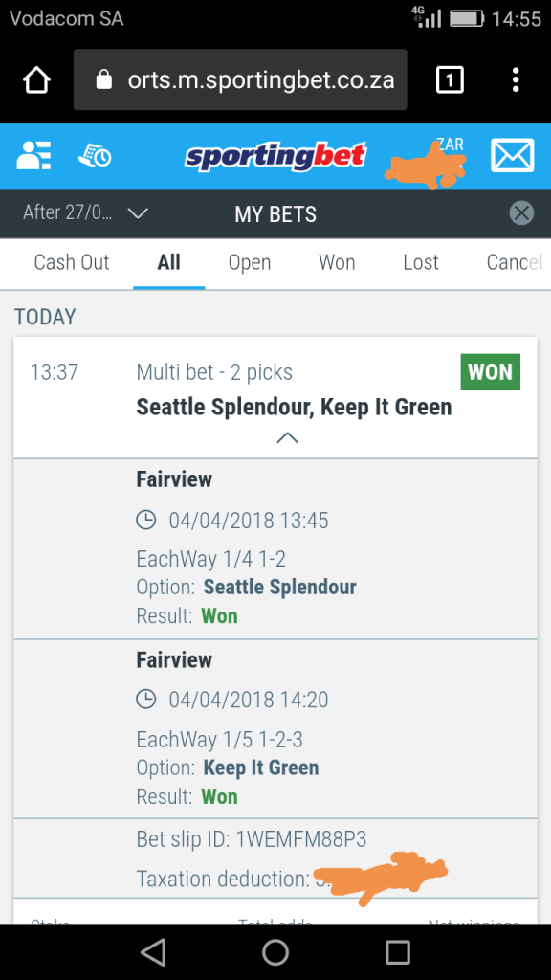Viewport: 551px width, 980px height.
Task: Open the After 27/0... date filter dropdown
Action: point(85,213)
